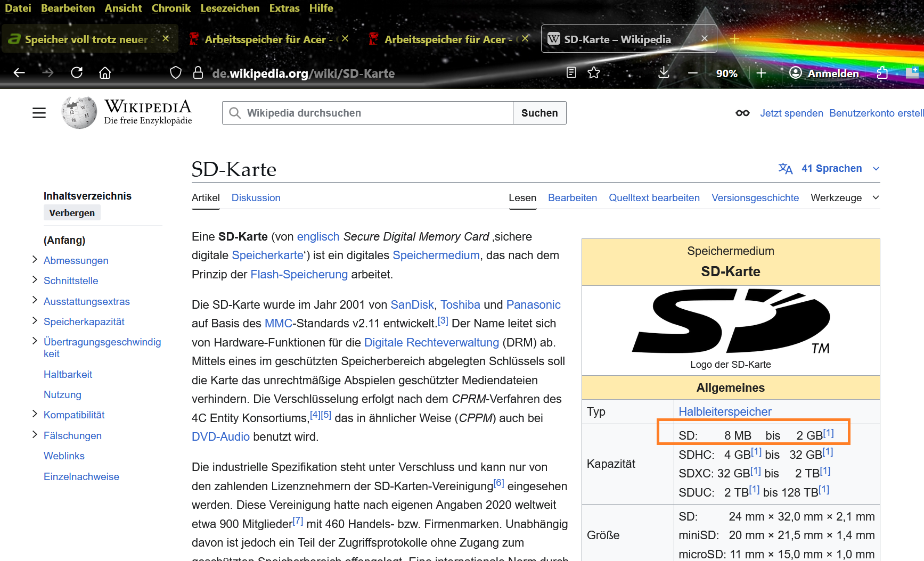This screenshot has width=924, height=561.
Task: Close the first 'Arbeitsspeicher für Acer' tab
Action: point(345,39)
